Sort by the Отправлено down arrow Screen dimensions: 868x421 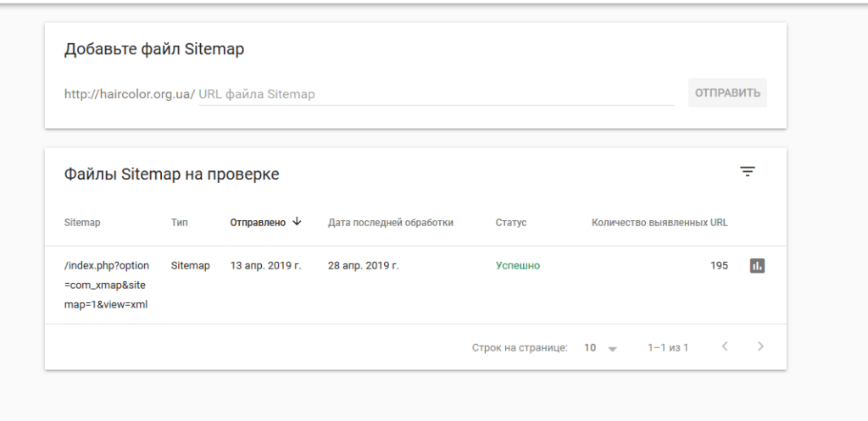coord(297,222)
